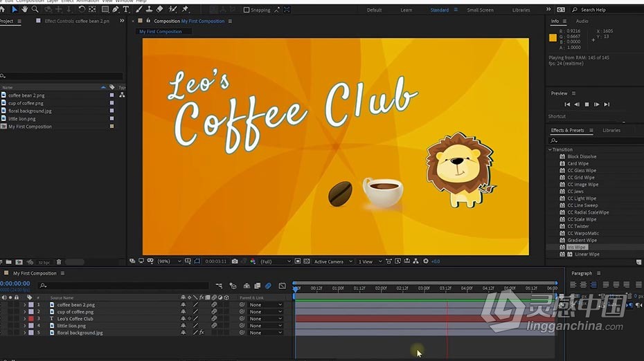Select the Pen tool
Screen dimensions: 644x361
[x=116, y=9]
